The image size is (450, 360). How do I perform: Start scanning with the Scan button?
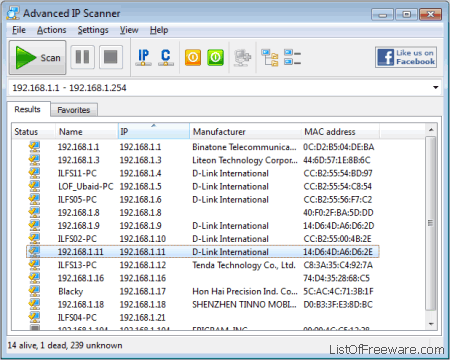click(37, 58)
